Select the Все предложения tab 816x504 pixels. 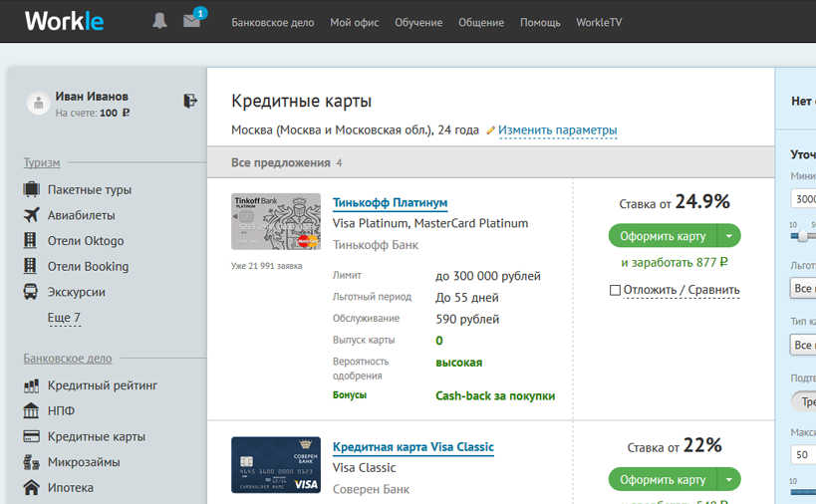(x=286, y=162)
